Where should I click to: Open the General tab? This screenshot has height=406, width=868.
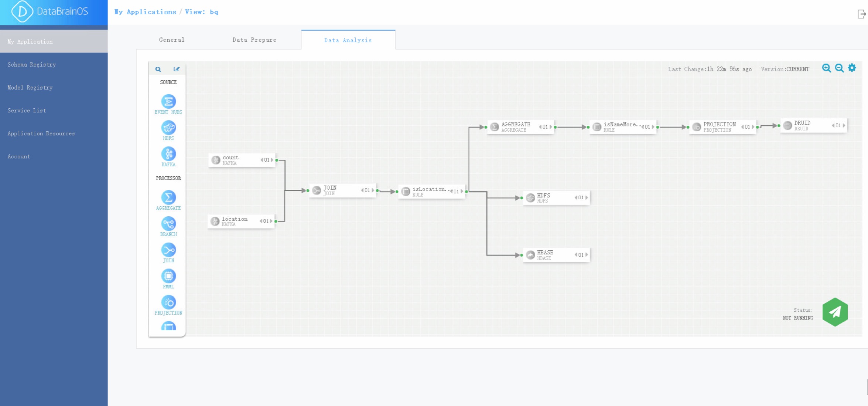pyautogui.click(x=172, y=40)
